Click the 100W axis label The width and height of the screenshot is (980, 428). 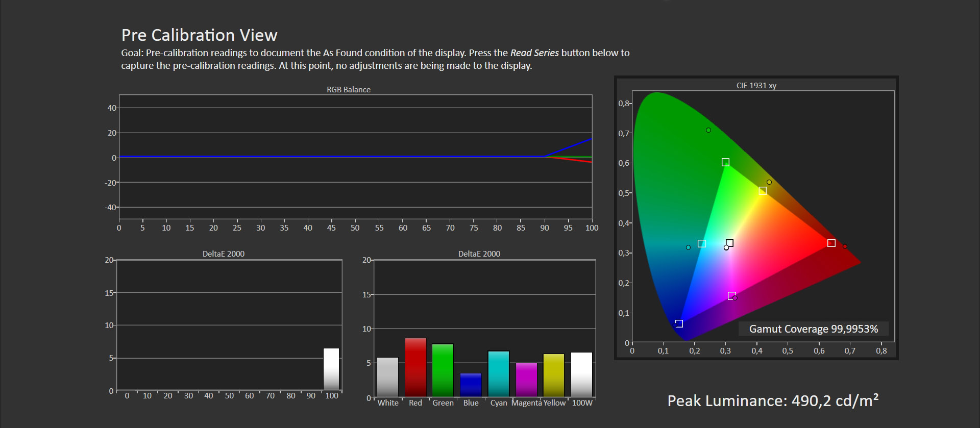(582, 403)
